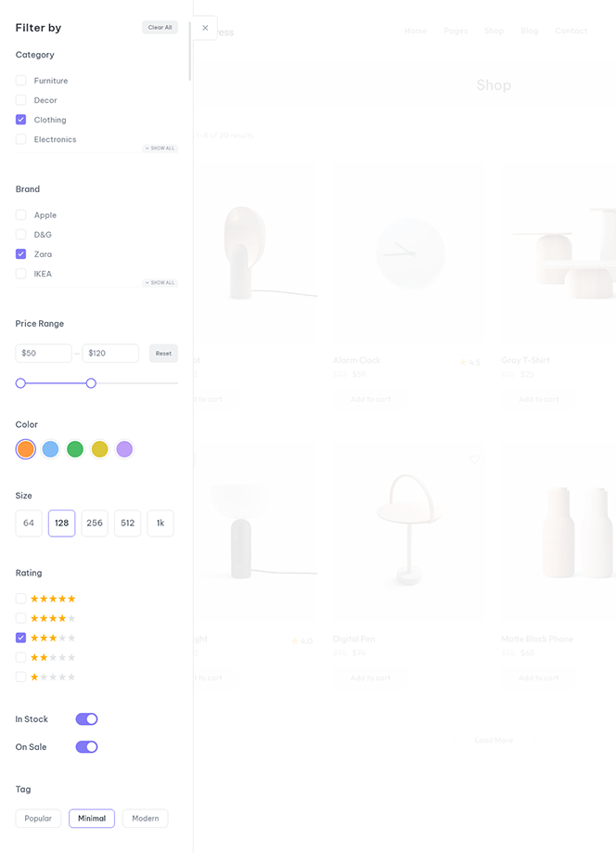Click the Clear All filters button

160,28
